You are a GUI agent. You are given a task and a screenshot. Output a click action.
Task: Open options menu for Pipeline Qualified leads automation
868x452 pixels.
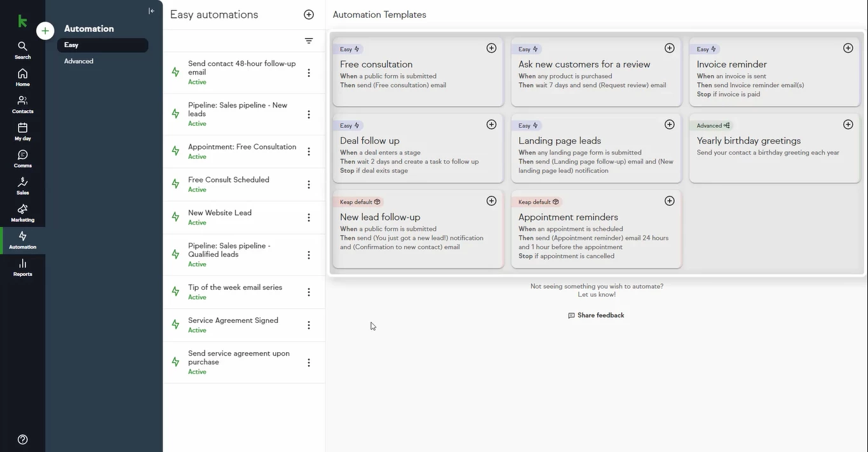point(309,255)
